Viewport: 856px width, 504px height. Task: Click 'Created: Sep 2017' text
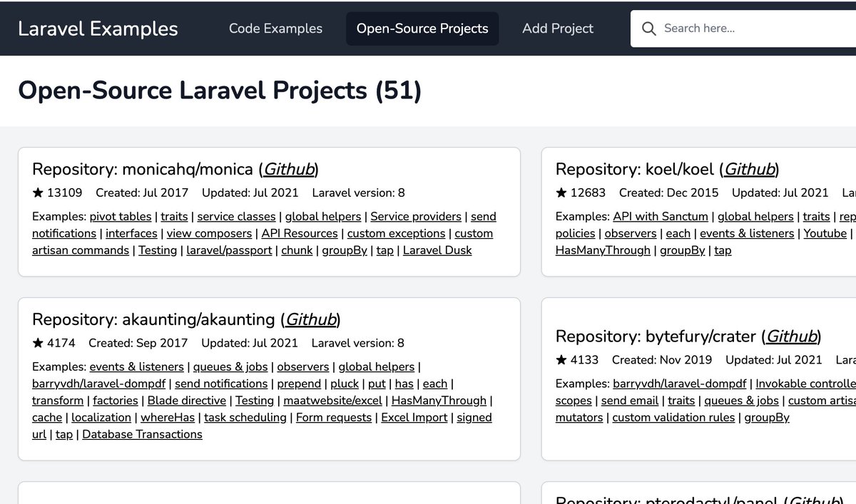(138, 343)
